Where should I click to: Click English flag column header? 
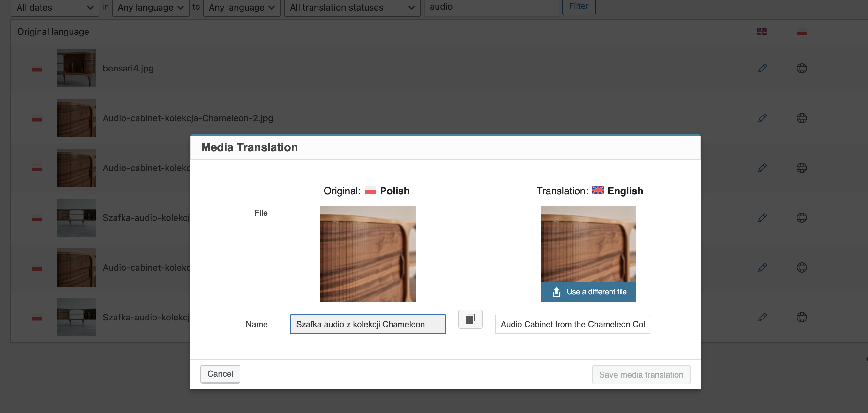coord(762,32)
